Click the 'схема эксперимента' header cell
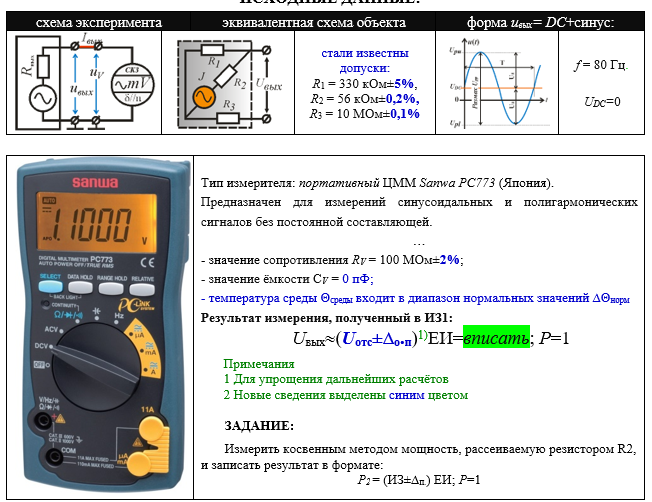Image resolution: width=652 pixels, height=502 pixels. 99,22
